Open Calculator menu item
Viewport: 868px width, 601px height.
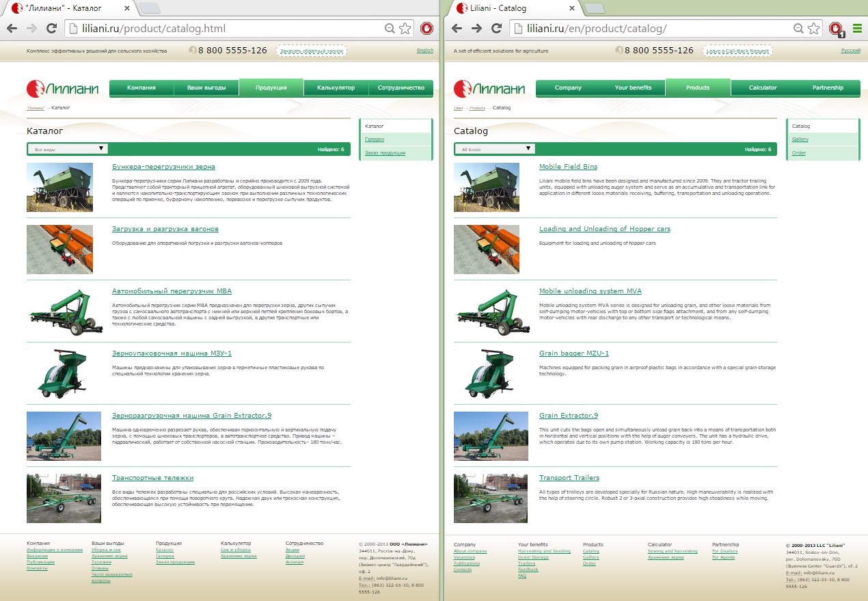[763, 88]
